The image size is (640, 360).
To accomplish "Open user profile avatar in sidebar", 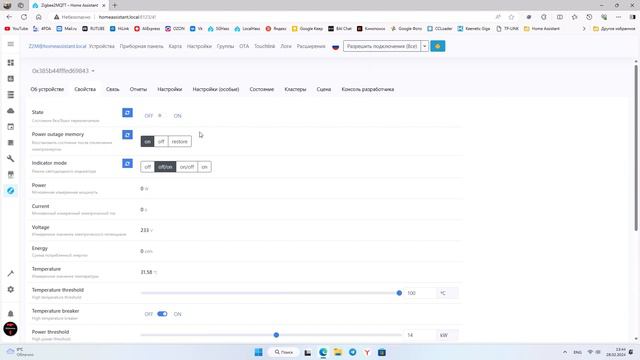I will (11, 329).
